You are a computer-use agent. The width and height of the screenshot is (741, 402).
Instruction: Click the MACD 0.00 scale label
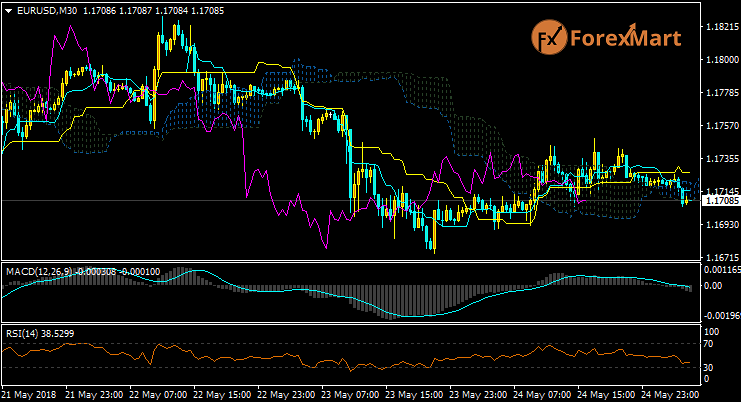tap(712, 285)
